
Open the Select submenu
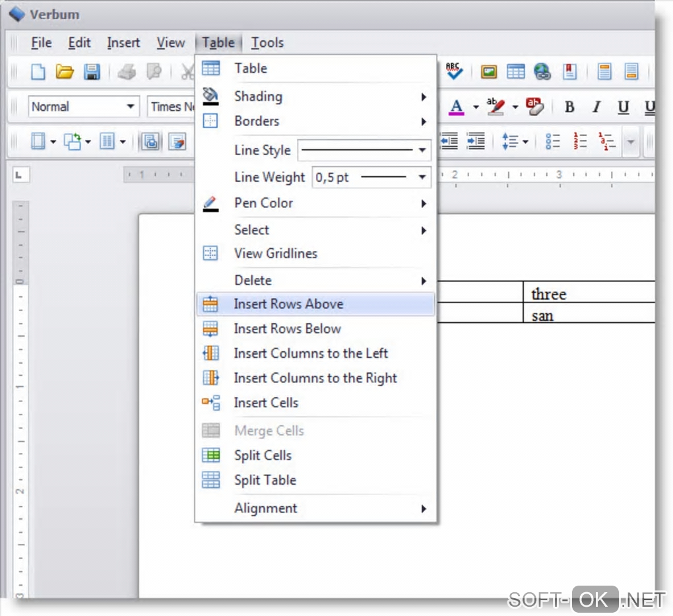click(315, 230)
